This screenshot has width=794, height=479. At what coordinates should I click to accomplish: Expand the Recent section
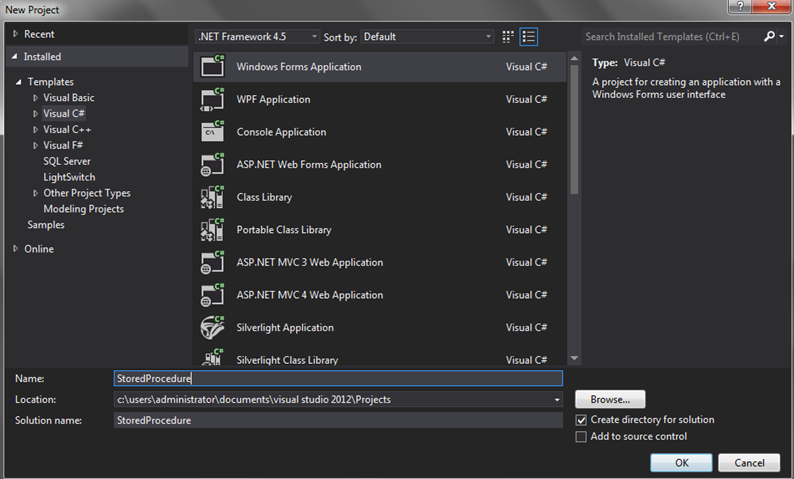(15, 34)
